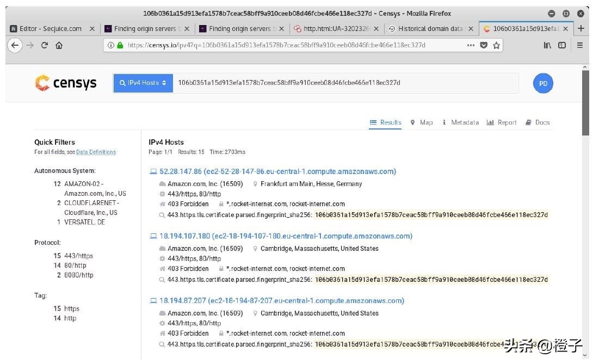Switch to the Report tab
Viewport: 593px width, 364px height.
[x=502, y=122]
